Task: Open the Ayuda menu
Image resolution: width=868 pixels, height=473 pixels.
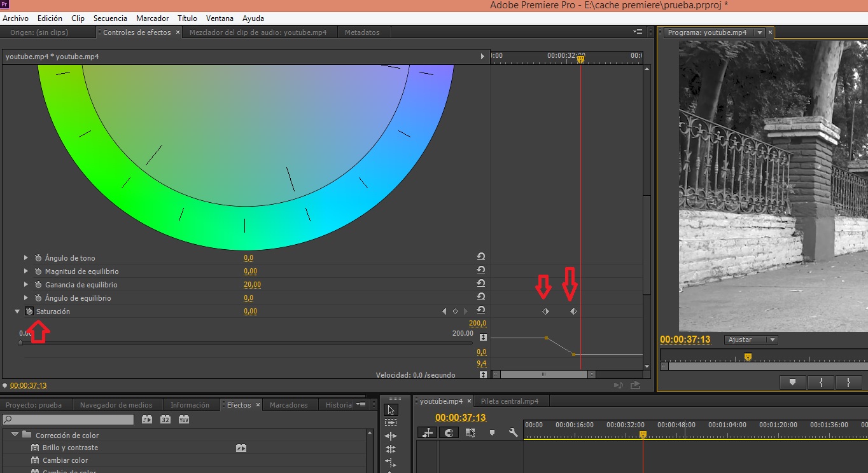Action: tap(253, 18)
